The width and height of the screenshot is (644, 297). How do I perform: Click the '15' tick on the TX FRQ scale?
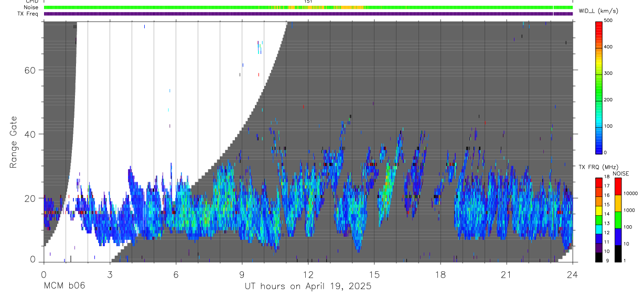click(x=607, y=205)
